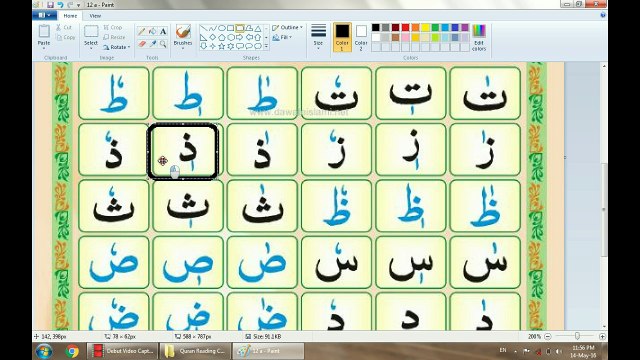Choose the Oval shape
This screenshot has width=640, height=360.
(222, 29)
